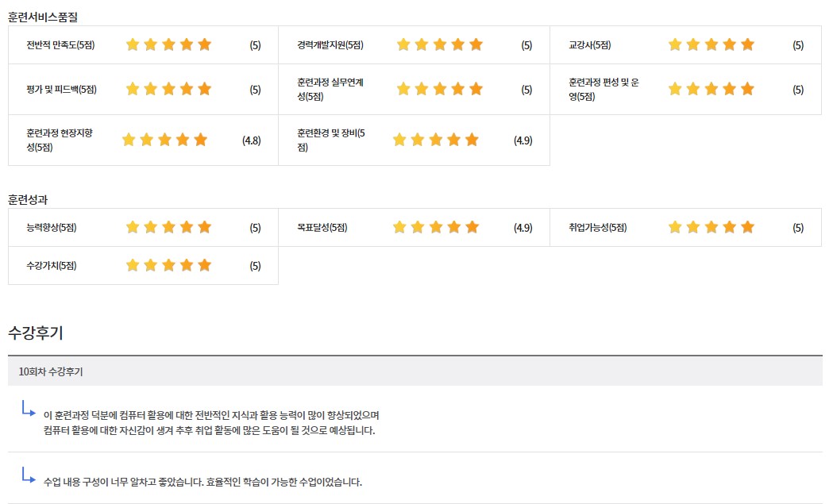Select the 10회차 수강후기 header bar
833x504 pixels.
(415, 371)
